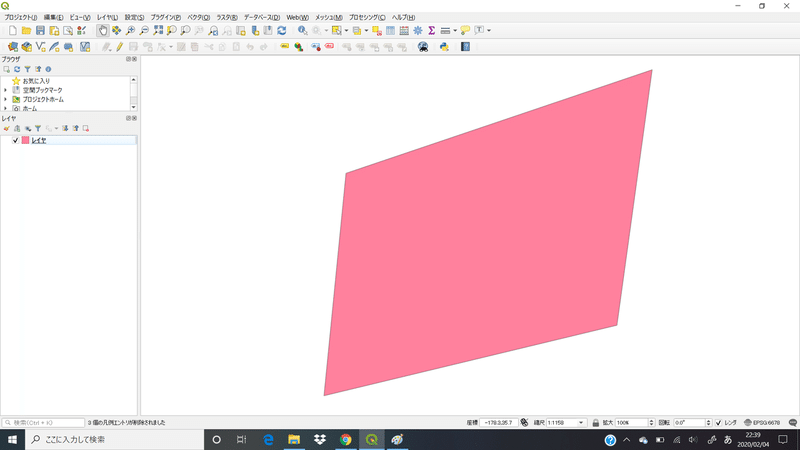Image resolution: width=800 pixels, height=450 pixels.
Task: Toggle visibility checkbox of レイヤ layer
Action: [x=15, y=140]
